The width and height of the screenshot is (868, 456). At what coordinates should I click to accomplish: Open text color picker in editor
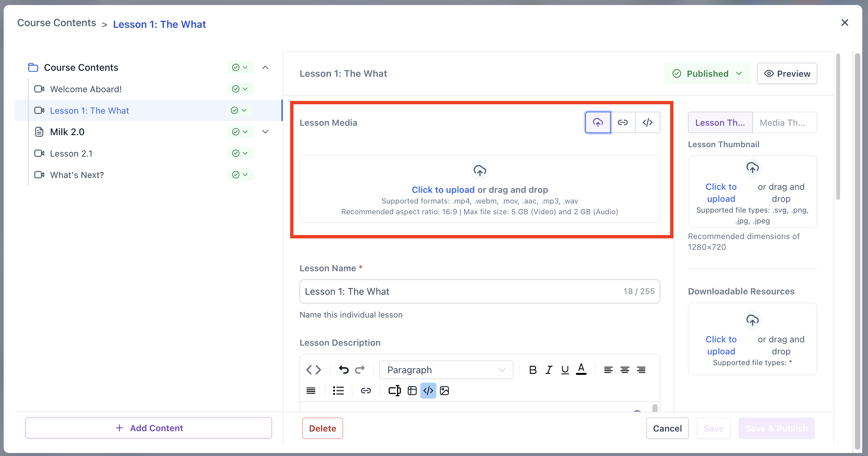581,370
